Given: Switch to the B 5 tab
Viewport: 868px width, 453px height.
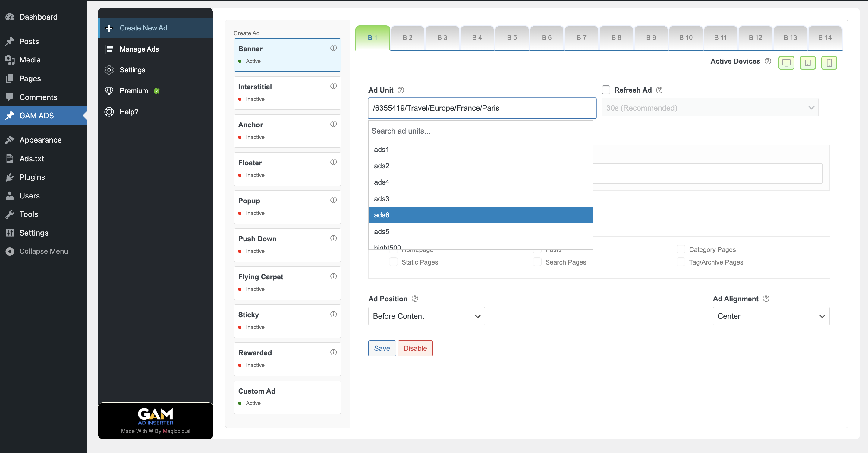Looking at the screenshot, I should tap(511, 38).
